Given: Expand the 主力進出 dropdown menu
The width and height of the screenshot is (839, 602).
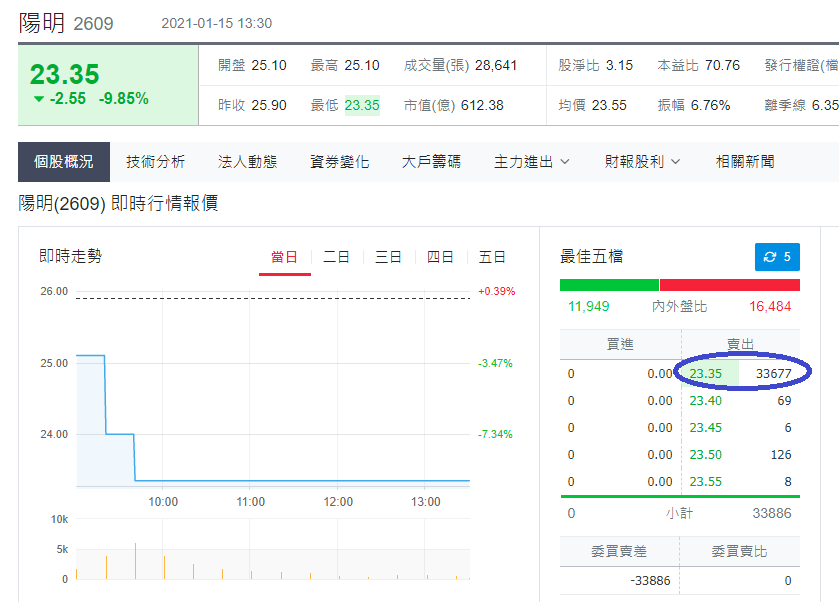Looking at the screenshot, I should (531, 162).
